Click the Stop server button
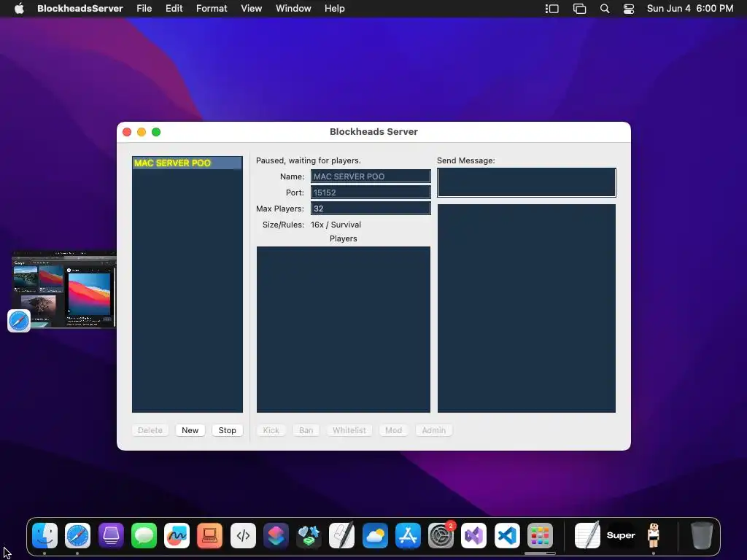The width and height of the screenshot is (747, 560). click(228, 430)
